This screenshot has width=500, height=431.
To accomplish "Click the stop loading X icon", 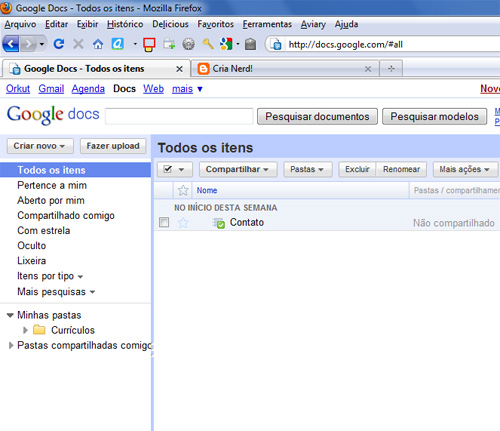I will pos(78,44).
